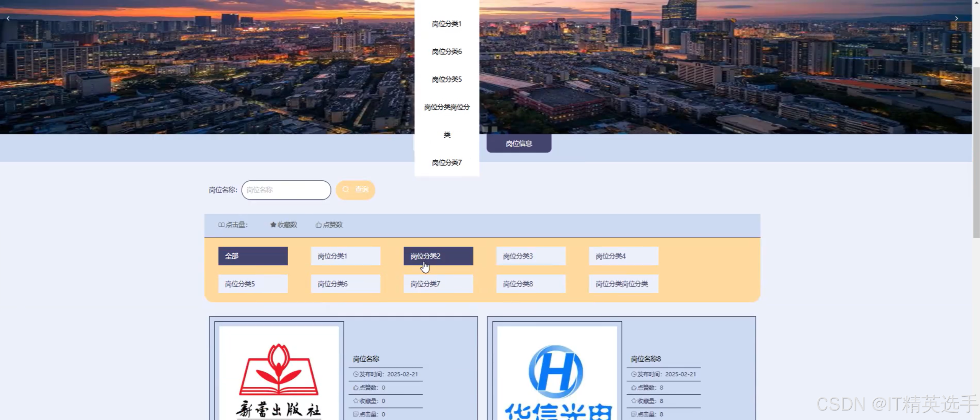This screenshot has width=980, height=420.
Task: Click the thumbs-up icon beside 点赞数 on 岗位名称8 card
Action: coord(634,387)
